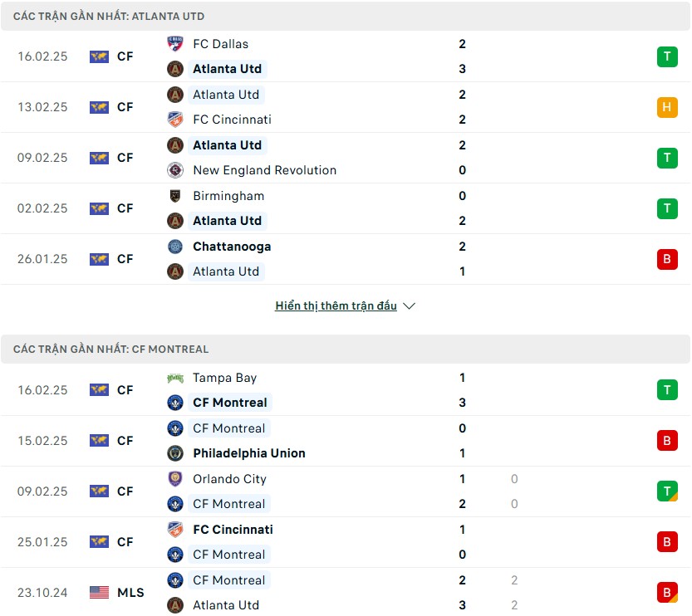
Task: Click the Orlando City logo
Action: (x=175, y=479)
